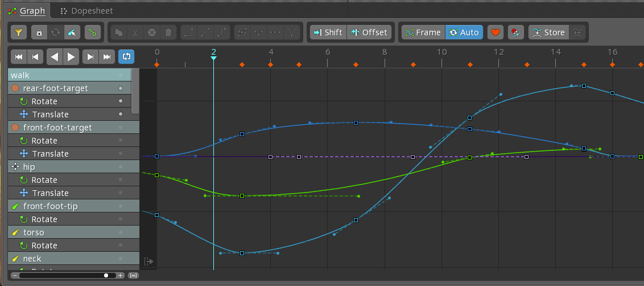644x286 pixels.
Task: Select Translate under rear-foot-target
Action: click(x=69, y=115)
